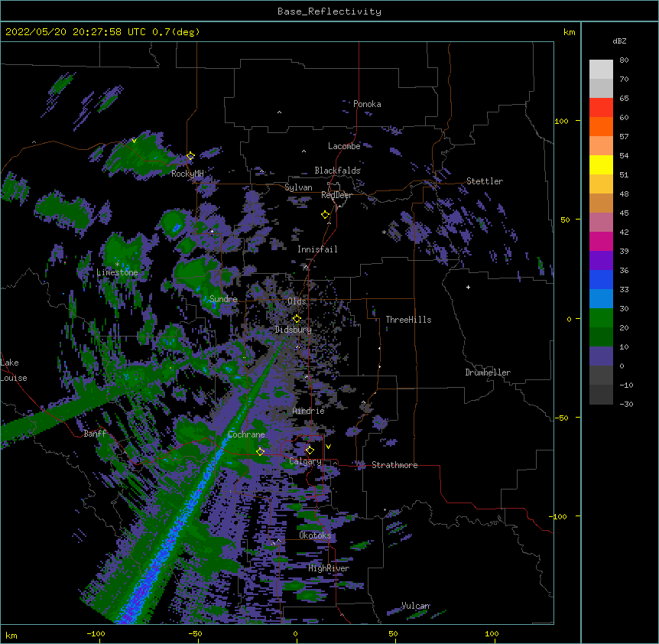Click the Drumheller label

click(488, 372)
